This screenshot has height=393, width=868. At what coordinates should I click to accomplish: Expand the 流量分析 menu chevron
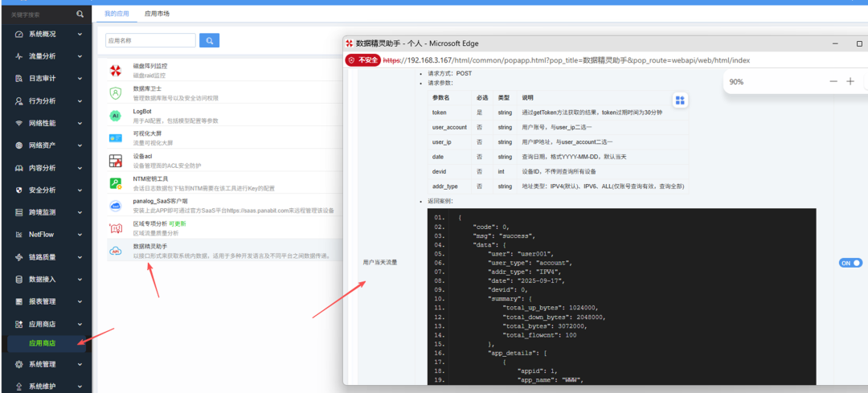tap(80, 56)
